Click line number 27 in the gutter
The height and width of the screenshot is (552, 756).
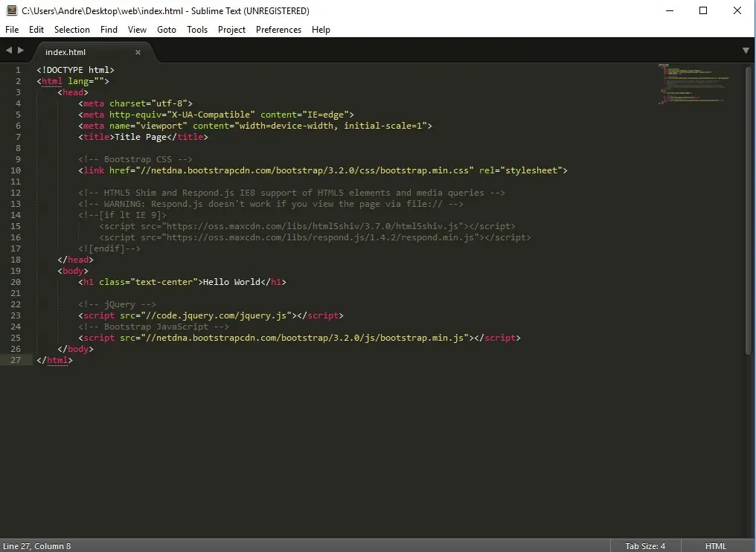tap(16, 360)
